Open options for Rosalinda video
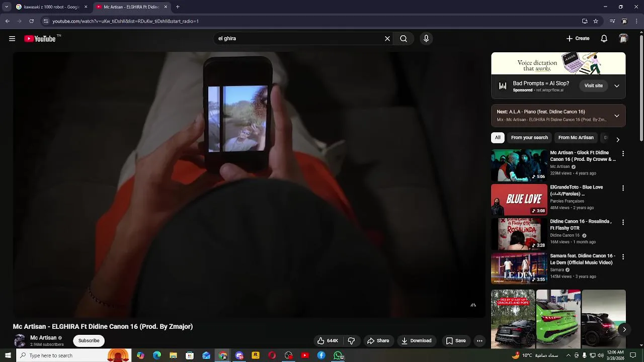This screenshot has height=362, width=644. (x=623, y=222)
